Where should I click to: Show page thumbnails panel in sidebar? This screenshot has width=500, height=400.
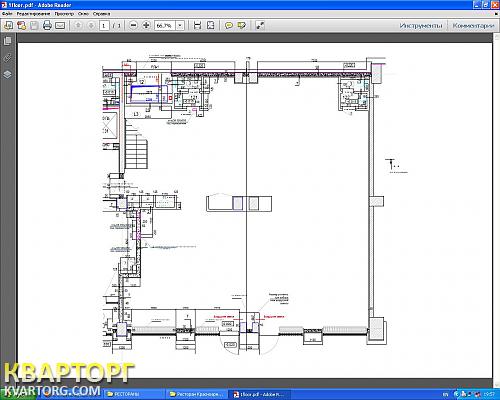click(8, 41)
